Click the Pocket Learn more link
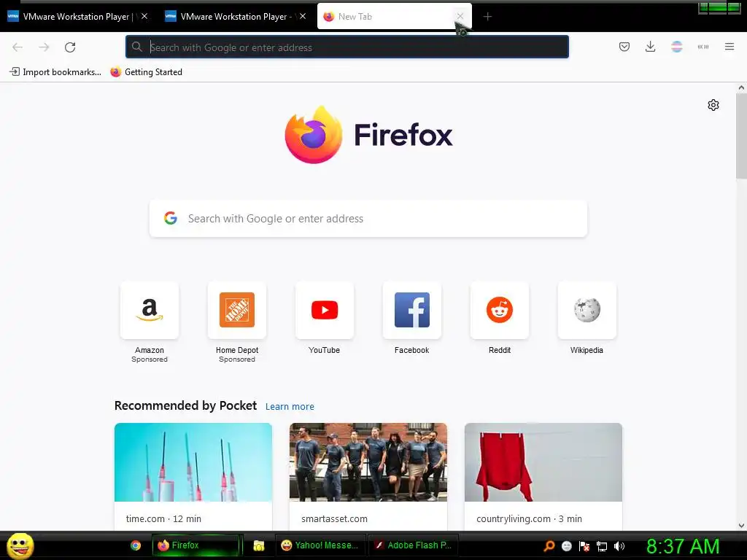 click(x=290, y=407)
